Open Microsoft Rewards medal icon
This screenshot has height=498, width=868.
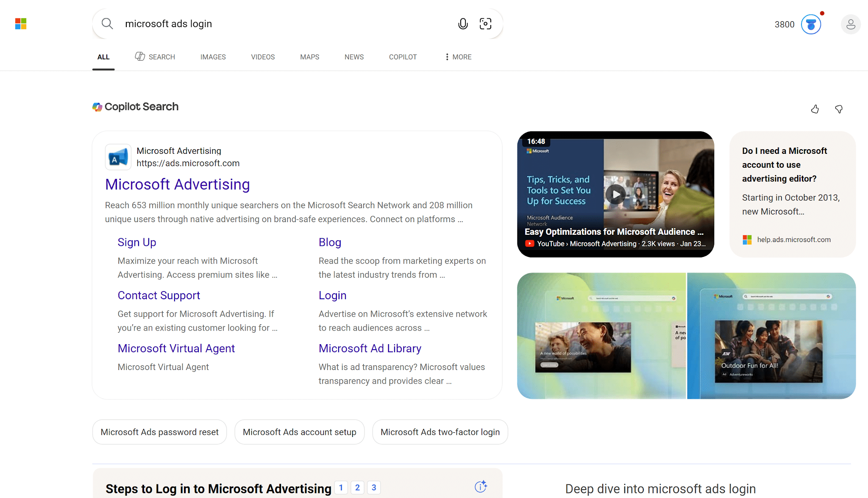(x=811, y=24)
